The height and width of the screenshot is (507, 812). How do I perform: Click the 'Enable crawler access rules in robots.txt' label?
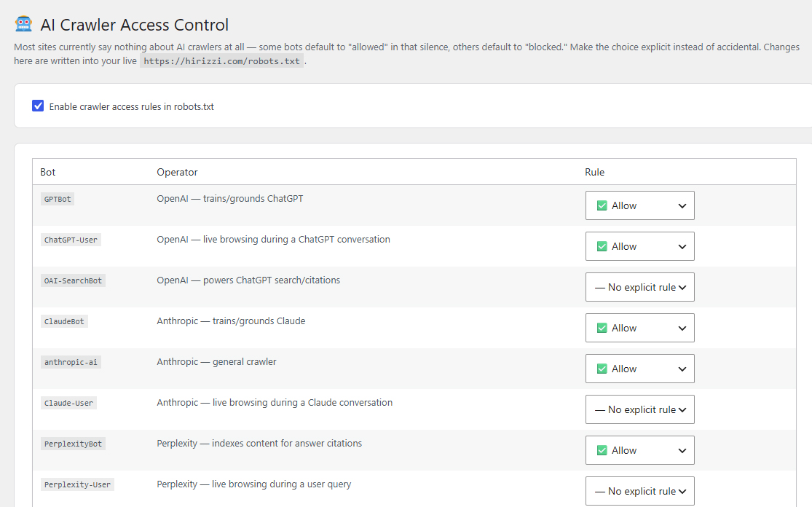132,106
